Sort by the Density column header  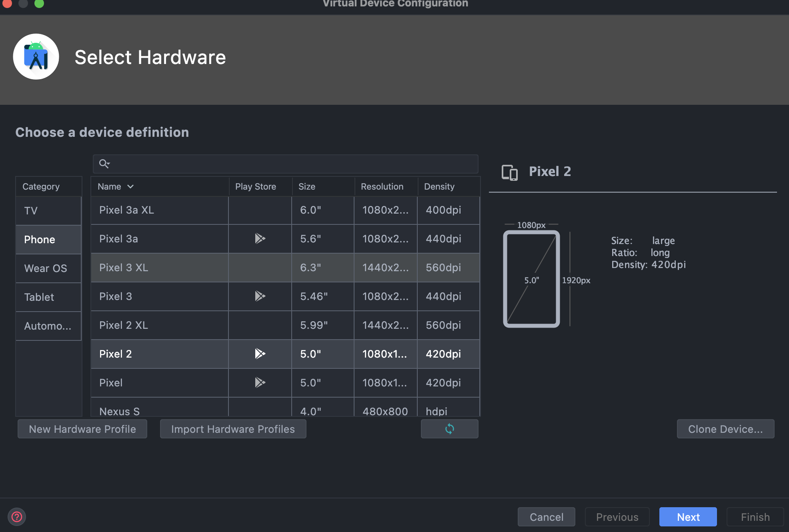tap(439, 187)
